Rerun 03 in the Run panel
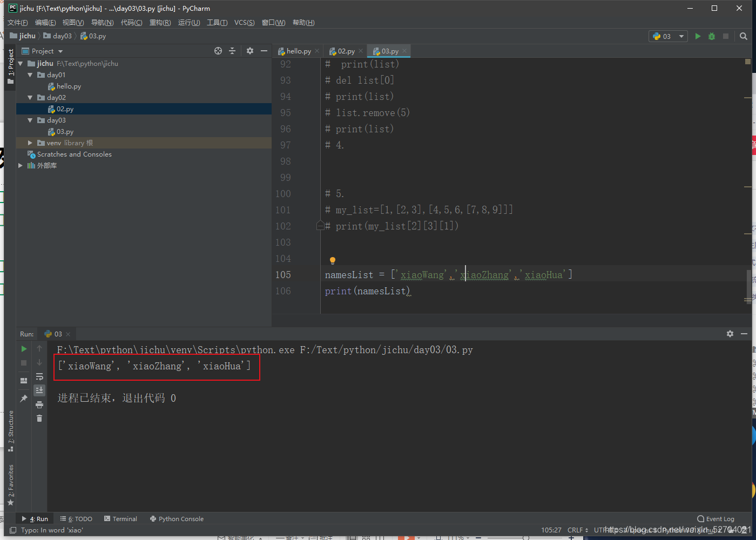The height and width of the screenshot is (540, 756). [x=24, y=349]
